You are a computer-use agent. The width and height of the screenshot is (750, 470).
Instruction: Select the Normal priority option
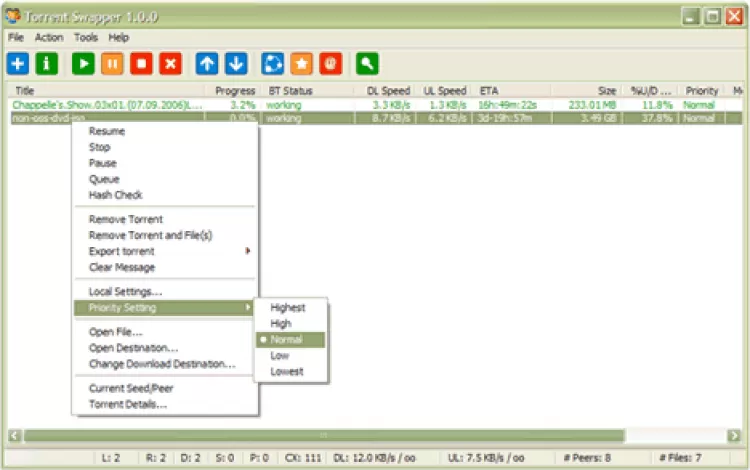(x=291, y=340)
